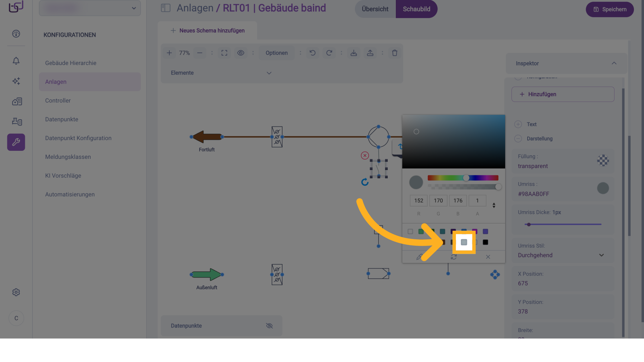Click the fullscreen fit icon

click(x=224, y=53)
